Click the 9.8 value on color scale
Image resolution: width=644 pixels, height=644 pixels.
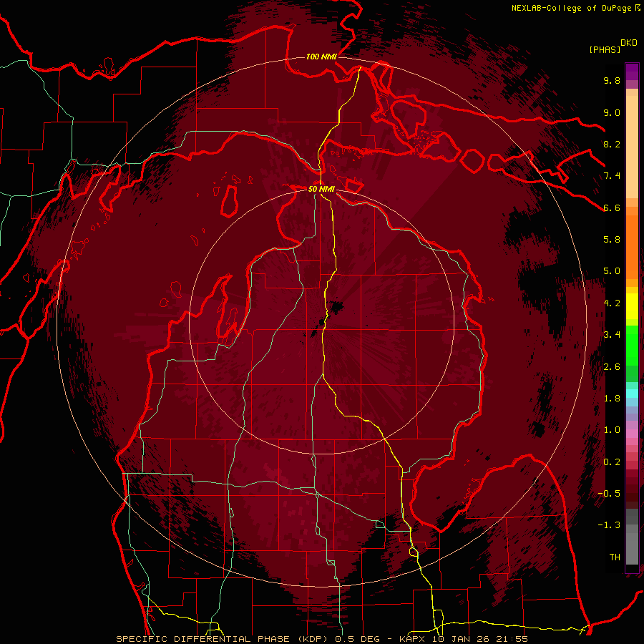point(612,81)
